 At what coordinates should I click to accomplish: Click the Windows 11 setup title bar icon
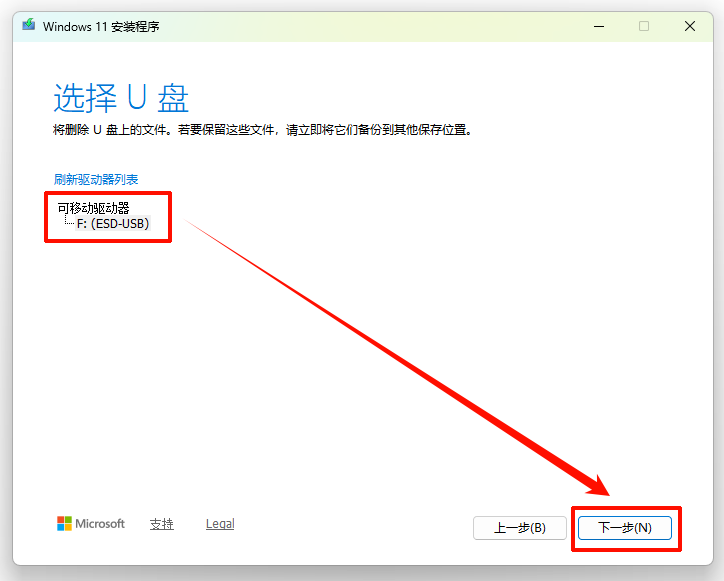[29, 24]
